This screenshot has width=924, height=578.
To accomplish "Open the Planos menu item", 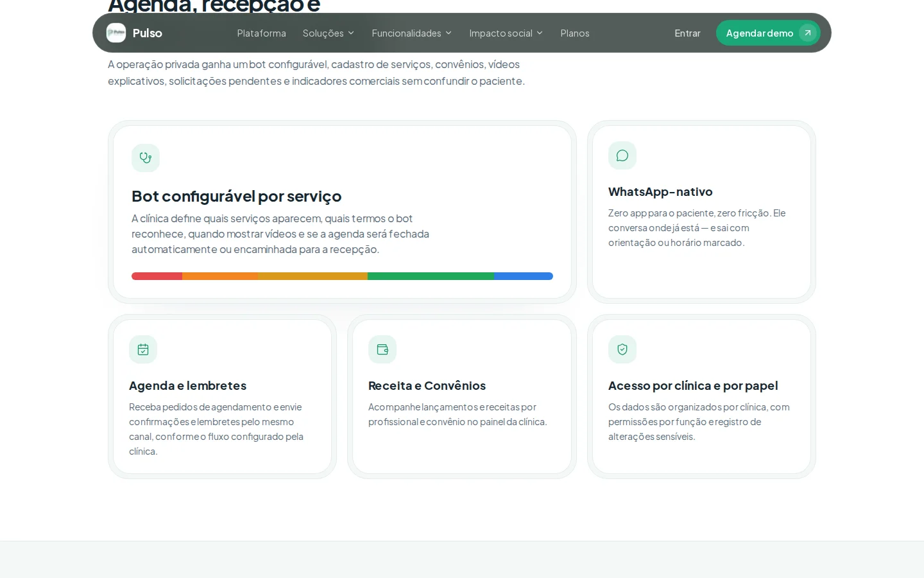I will pyautogui.click(x=575, y=33).
